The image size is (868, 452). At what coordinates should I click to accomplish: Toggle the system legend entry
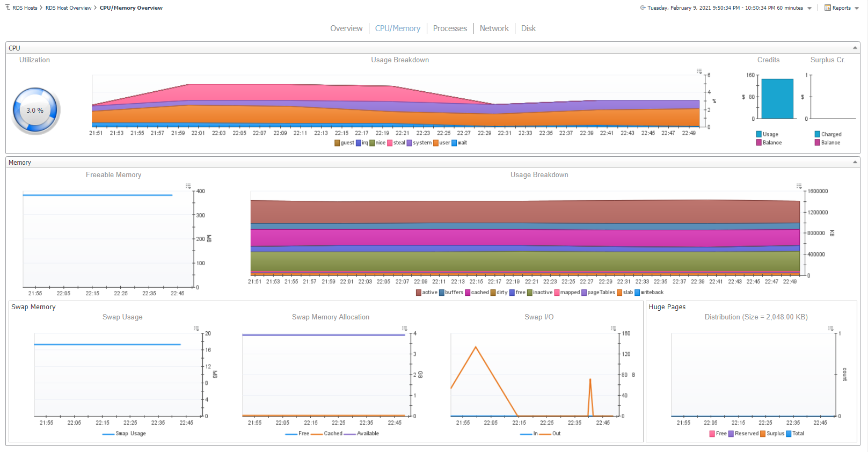click(419, 143)
